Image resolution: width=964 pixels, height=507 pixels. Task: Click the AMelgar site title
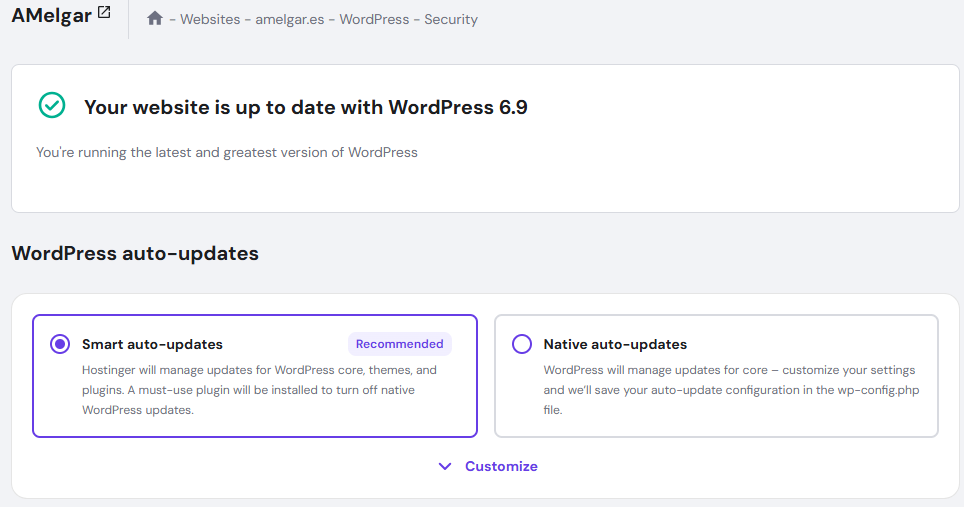point(51,16)
